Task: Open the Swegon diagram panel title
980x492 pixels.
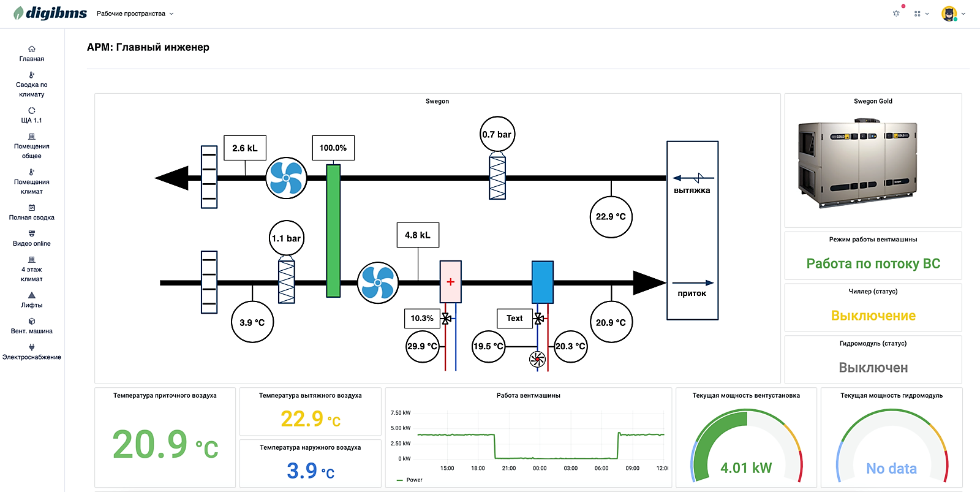Action: click(437, 101)
